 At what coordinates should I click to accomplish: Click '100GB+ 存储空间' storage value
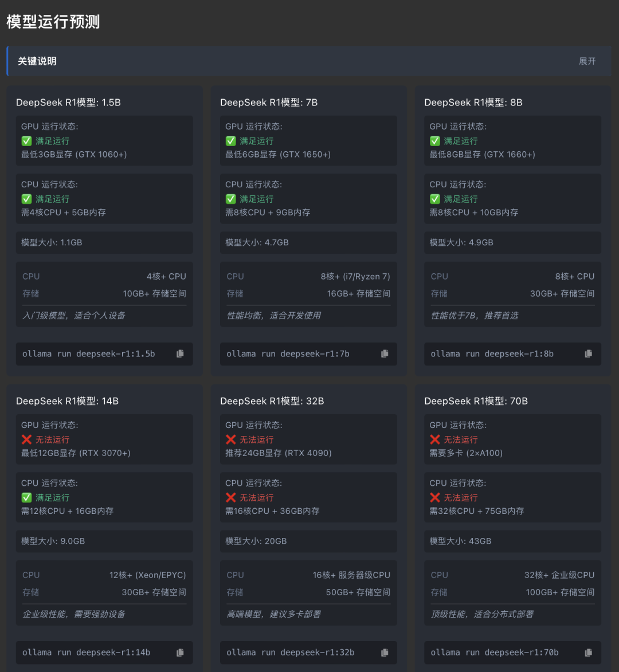(561, 592)
